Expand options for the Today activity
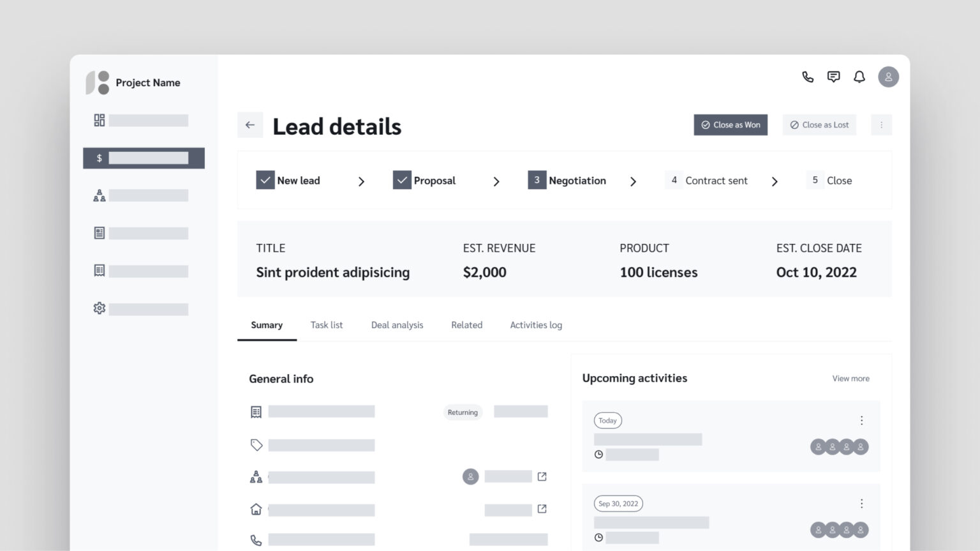980x551 pixels. 861,421
